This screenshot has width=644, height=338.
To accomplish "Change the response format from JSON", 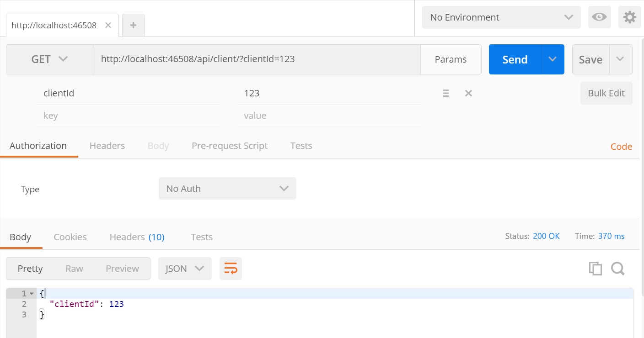I will click(184, 269).
